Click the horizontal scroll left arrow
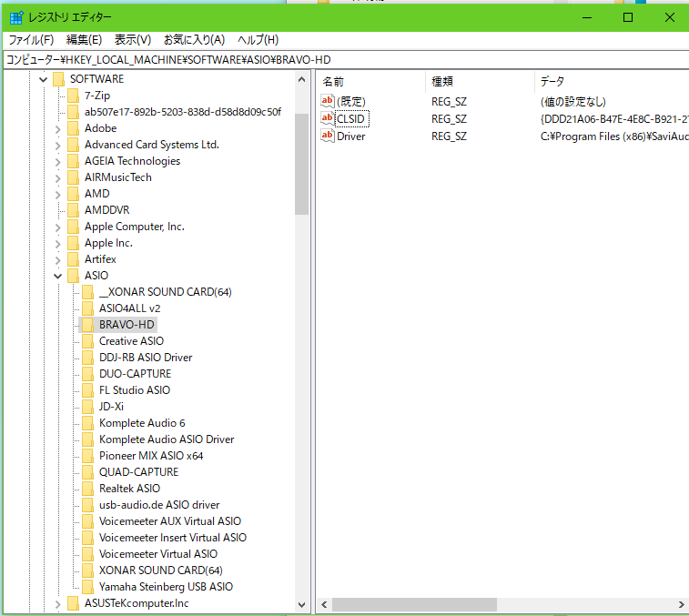 tap(324, 604)
